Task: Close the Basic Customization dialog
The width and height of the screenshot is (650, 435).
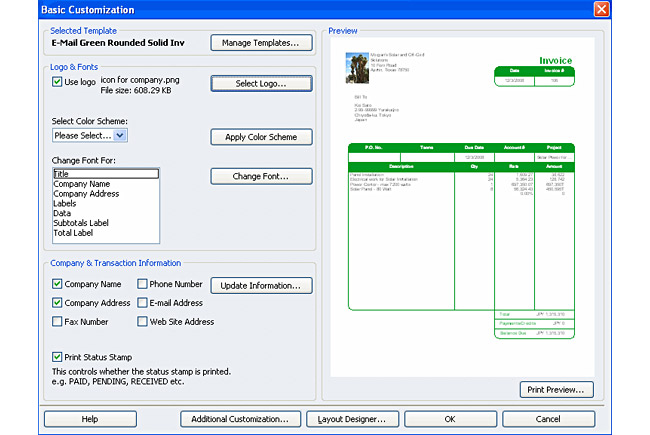Action: tap(629, 9)
